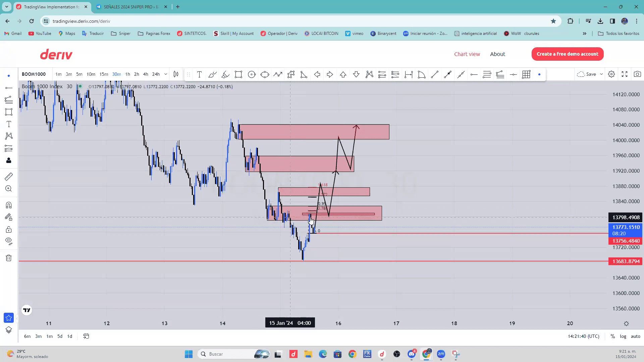Viewport: 644px width, 362px height.
Task: Expand hidden bookmarks chevron in the bookmarks bar
Action: coord(585,34)
